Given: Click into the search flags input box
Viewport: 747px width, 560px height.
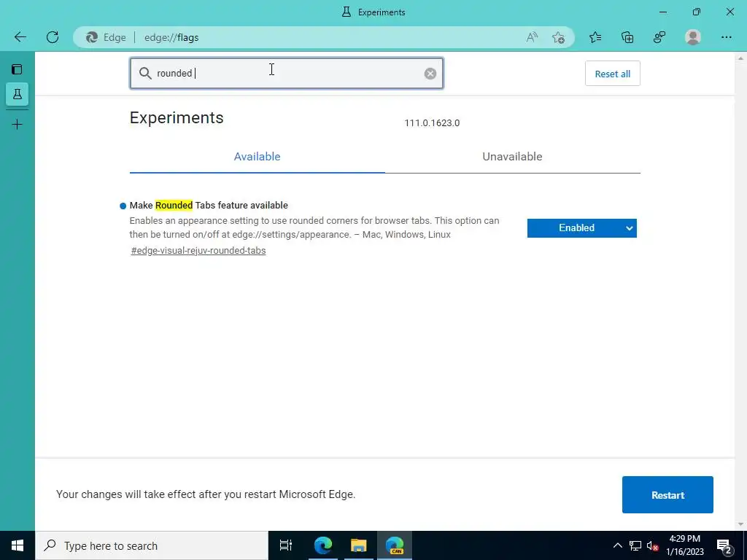Looking at the screenshot, I should (287, 74).
